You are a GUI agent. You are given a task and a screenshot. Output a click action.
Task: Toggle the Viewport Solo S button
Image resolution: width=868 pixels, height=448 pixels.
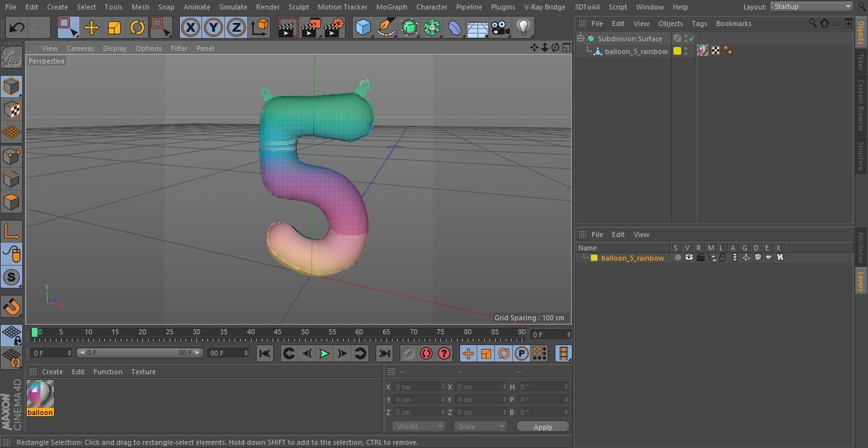coord(11,277)
